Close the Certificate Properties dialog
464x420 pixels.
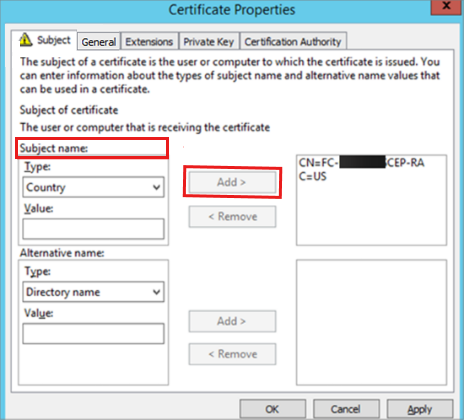446,6
